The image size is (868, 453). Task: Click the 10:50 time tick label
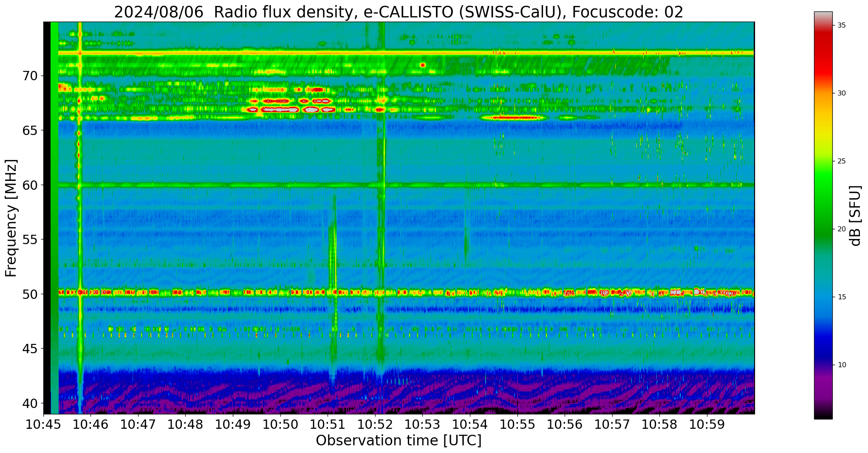280,424
